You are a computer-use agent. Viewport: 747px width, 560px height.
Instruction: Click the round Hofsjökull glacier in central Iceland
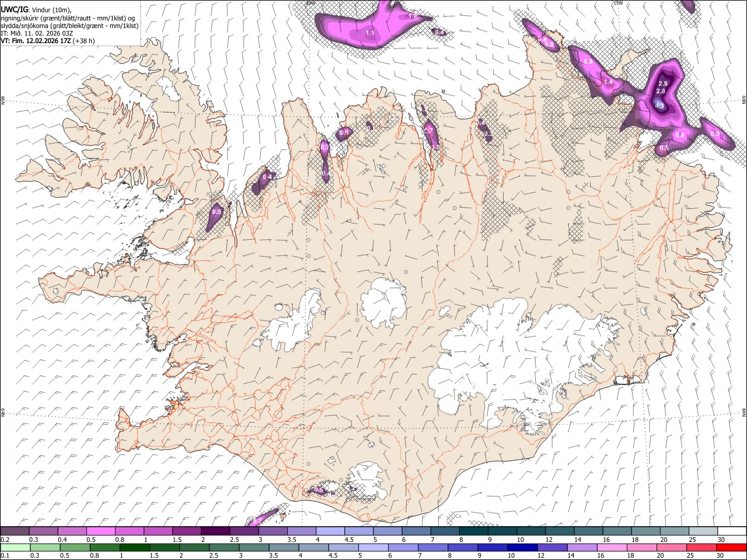pyautogui.click(x=383, y=302)
